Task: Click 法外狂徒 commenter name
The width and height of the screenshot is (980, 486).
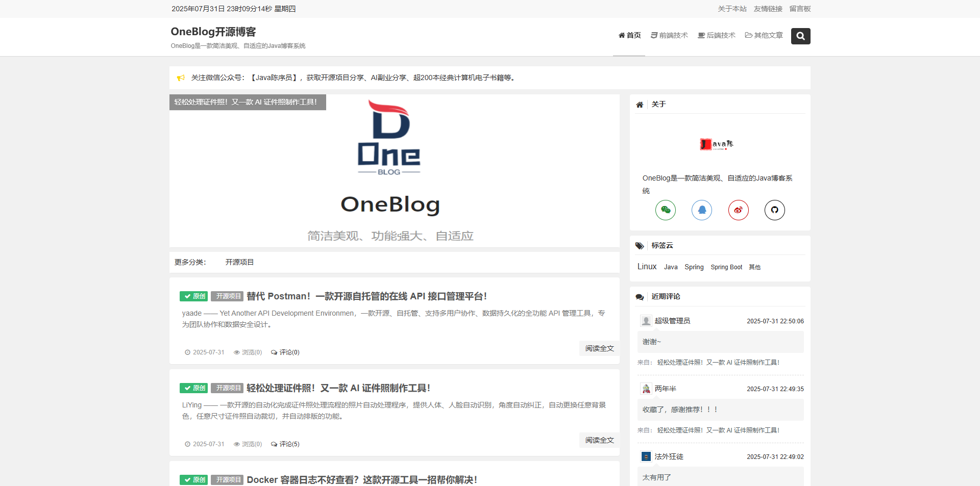Action: 669,456
